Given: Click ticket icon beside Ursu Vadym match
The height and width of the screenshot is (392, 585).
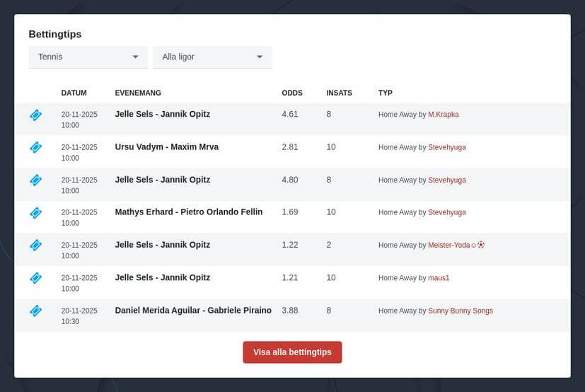Looking at the screenshot, I should click(x=35, y=147).
